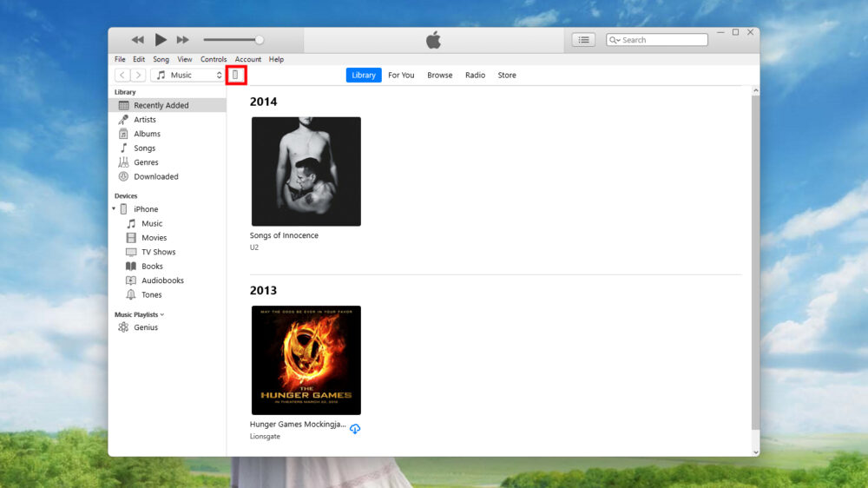Open the Music media picker dropdown
The height and width of the screenshot is (488, 868).
click(x=187, y=75)
